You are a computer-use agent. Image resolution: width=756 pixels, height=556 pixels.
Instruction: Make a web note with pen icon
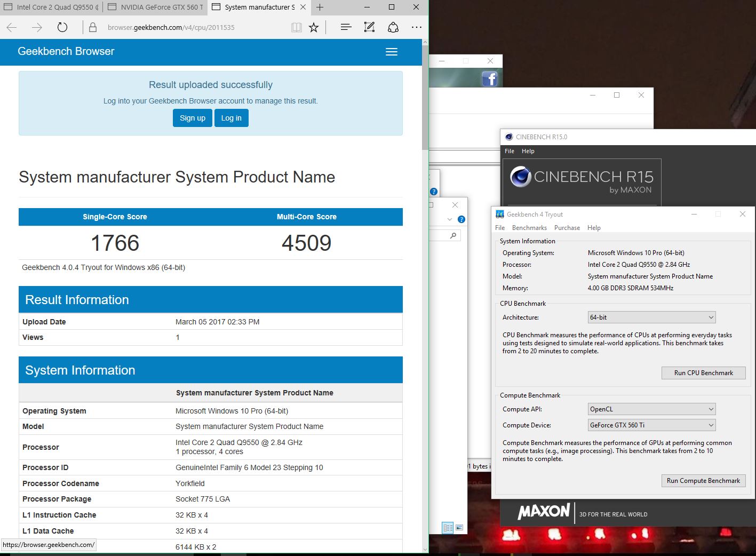coord(369,27)
